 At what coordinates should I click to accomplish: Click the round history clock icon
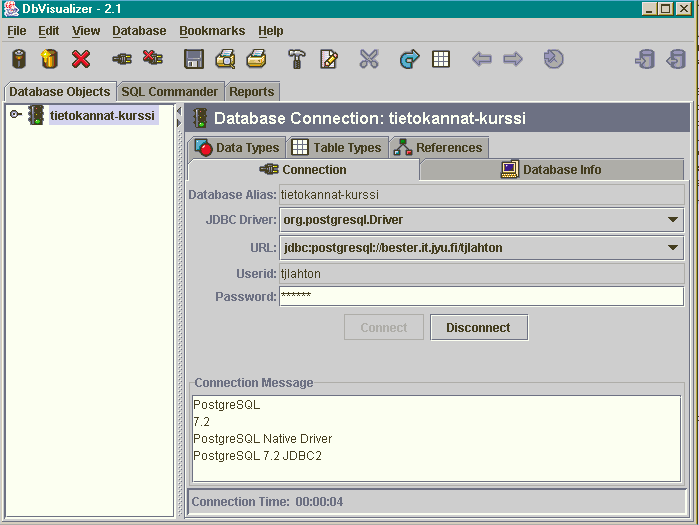pyautogui.click(x=554, y=59)
